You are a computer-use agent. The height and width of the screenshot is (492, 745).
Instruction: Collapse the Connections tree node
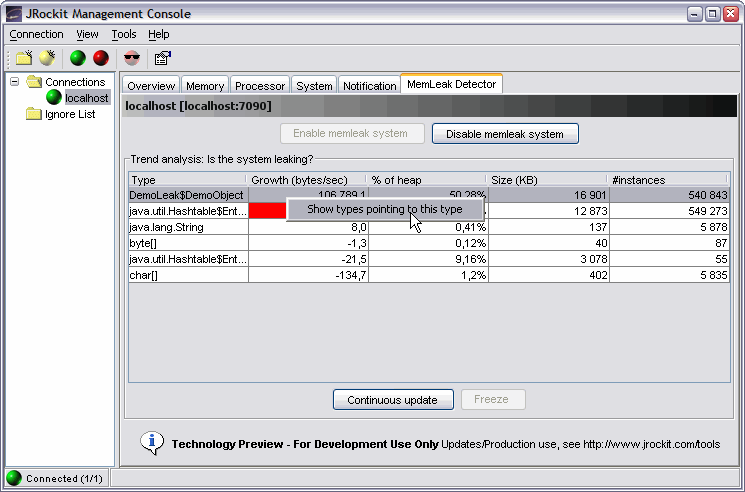tap(15, 82)
